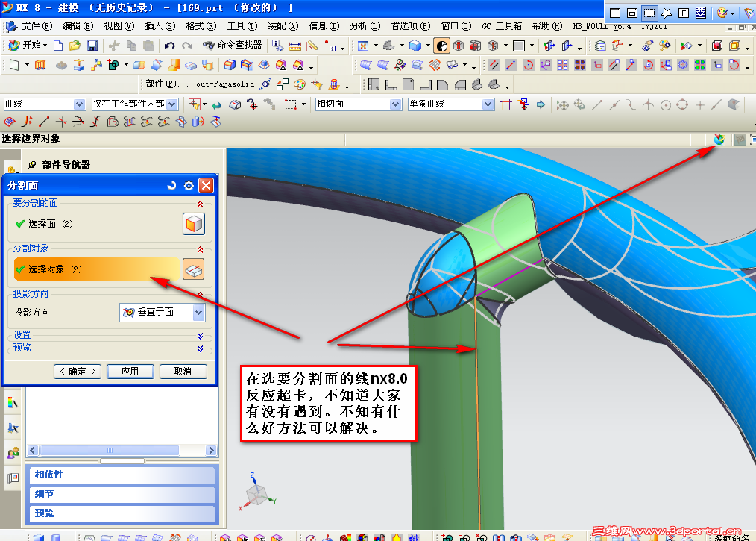Click the New file icon
The image size is (756, 541).
(x=58, y=46)
